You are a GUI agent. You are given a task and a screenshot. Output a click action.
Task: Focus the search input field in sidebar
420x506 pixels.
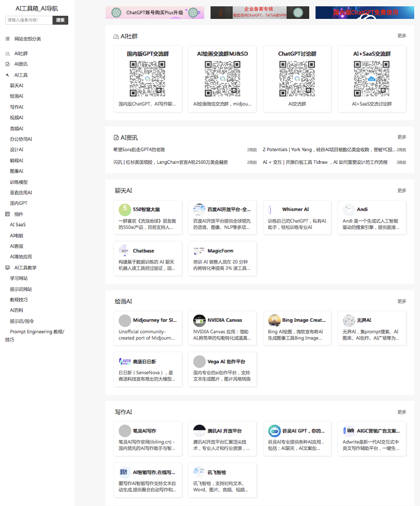click(x=29, y=20)
